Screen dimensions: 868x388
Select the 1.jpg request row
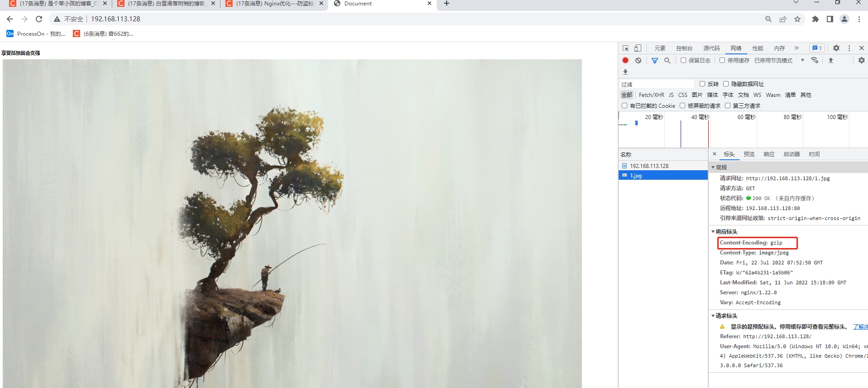coord(663,176)
